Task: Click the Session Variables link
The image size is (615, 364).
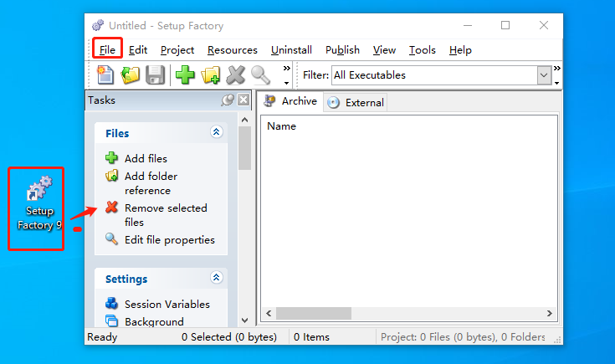Action: 167,304
